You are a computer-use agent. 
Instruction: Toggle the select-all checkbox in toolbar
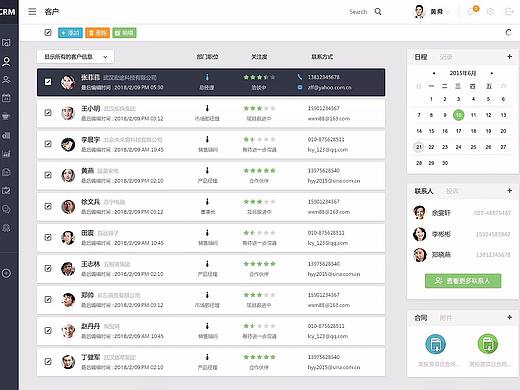[48, 32]
